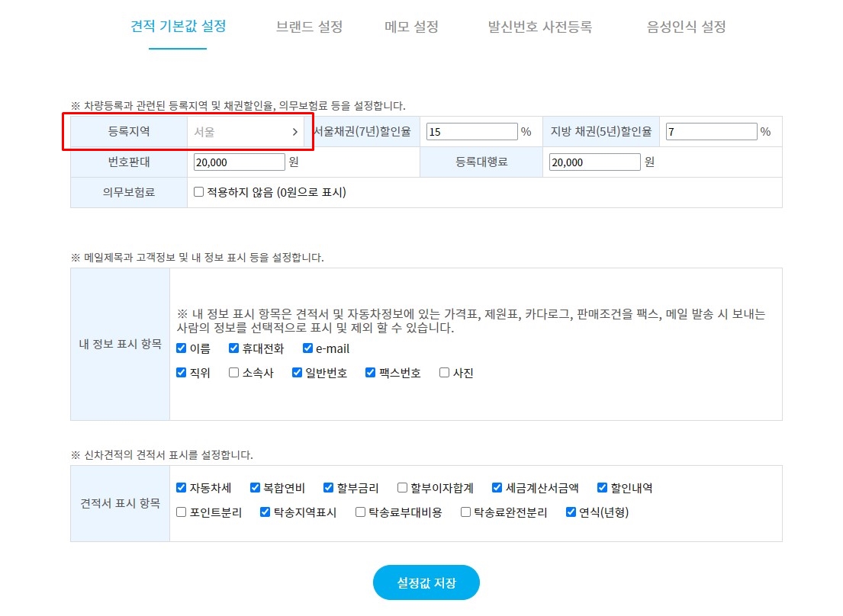
Task: Uncheck the 휴대전화 checkbox
Action: pos(233,348)
